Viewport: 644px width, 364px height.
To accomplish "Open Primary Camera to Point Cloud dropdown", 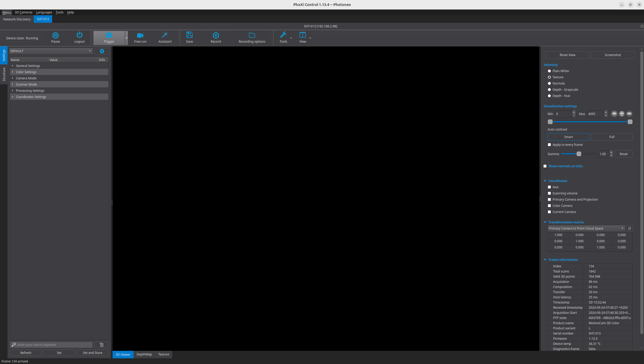I will point(586,229).
